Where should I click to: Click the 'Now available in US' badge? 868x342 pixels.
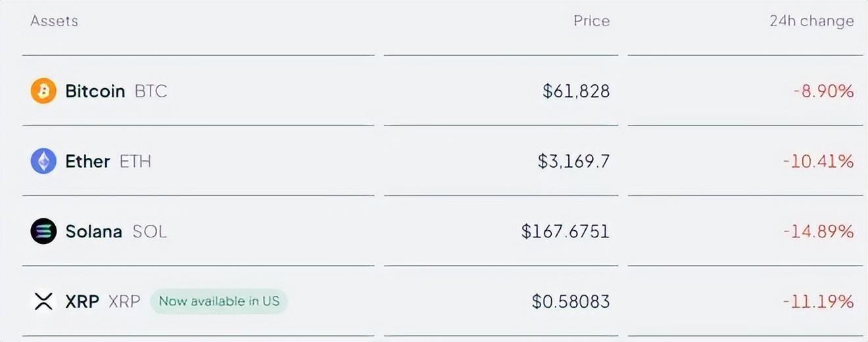(x=219, y=301)
